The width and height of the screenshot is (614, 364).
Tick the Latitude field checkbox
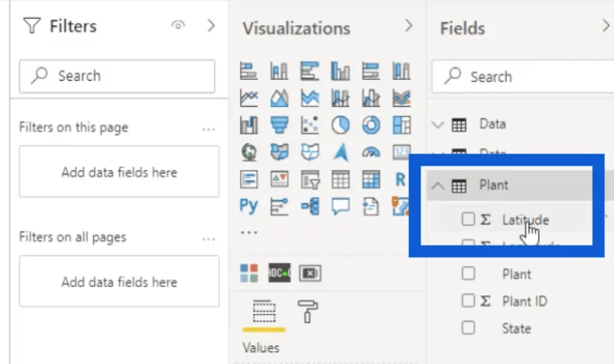point(469,220)
